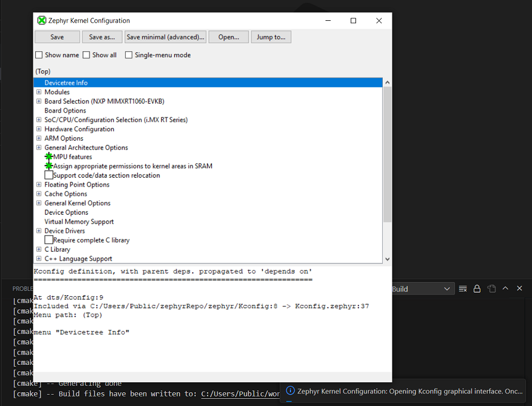
Task: Expand the Modules tree node
Action: click(39, 92)
